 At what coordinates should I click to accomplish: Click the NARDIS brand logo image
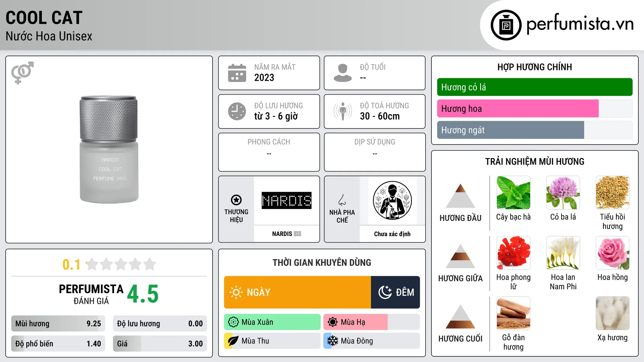287,200
